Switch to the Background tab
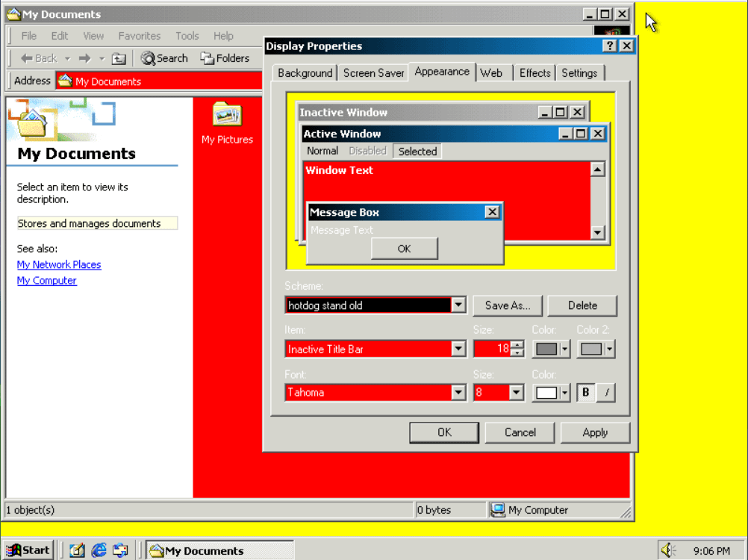The width and height of the screenshot is (748, 560). [305, 73]
